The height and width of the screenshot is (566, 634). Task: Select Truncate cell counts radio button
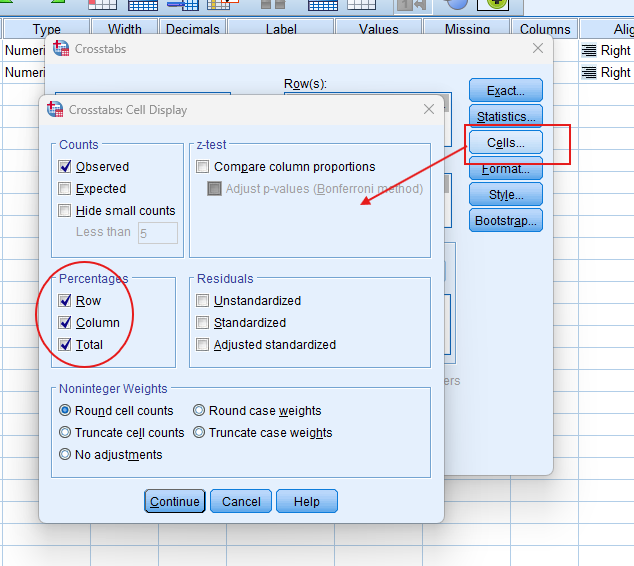[66, 433]
